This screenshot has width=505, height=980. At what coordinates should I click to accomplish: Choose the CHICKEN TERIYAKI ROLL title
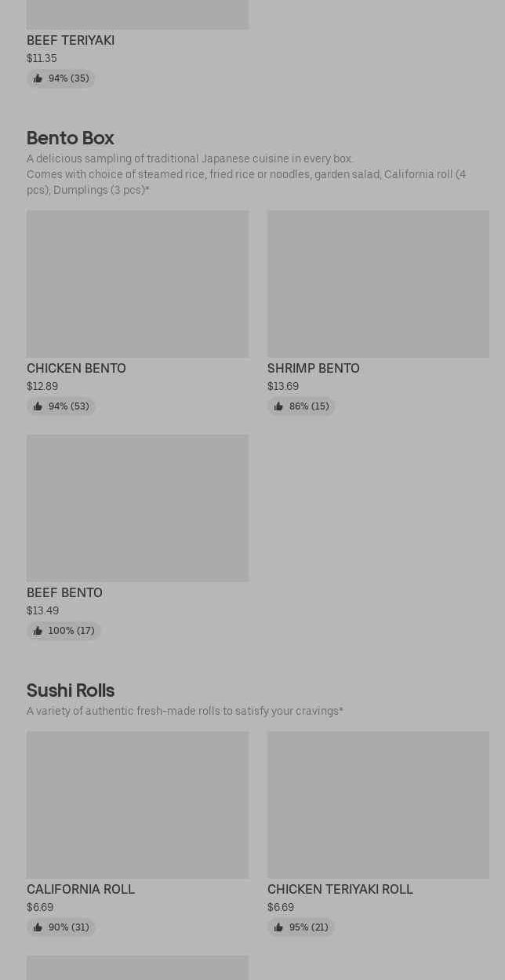340,889
